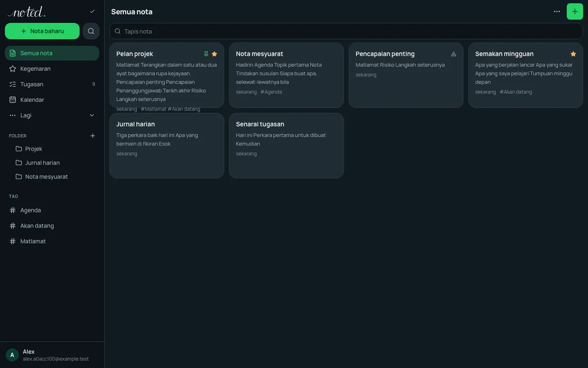588x368 pixels.
Task: Open the Semakan mingguan note card
Action: (526, 75)
